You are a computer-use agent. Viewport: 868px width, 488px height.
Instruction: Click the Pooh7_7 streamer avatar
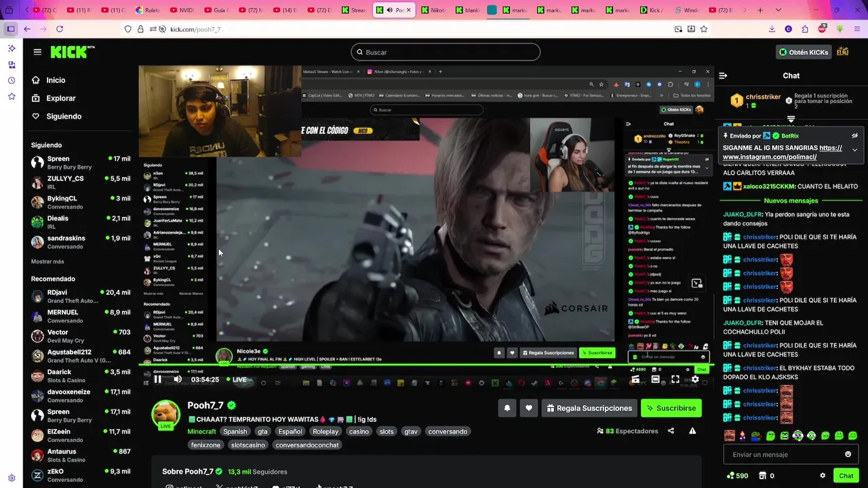[165, 414]
